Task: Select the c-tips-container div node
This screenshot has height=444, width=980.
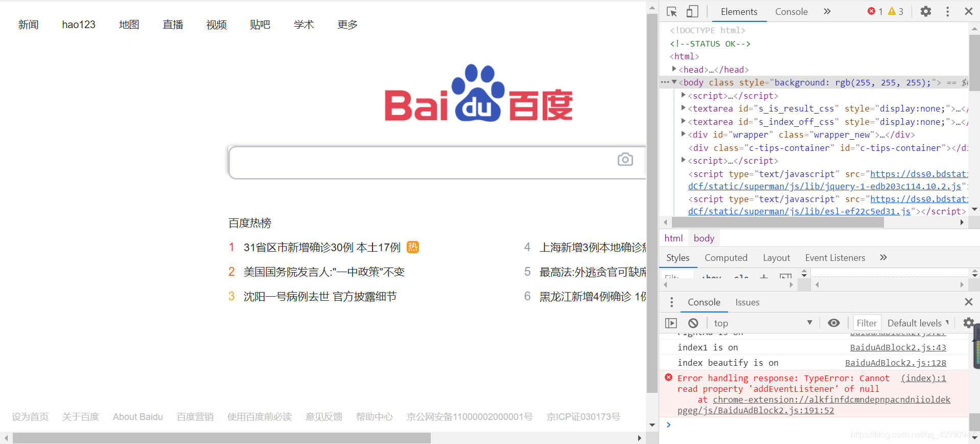Action: [828, 148]
